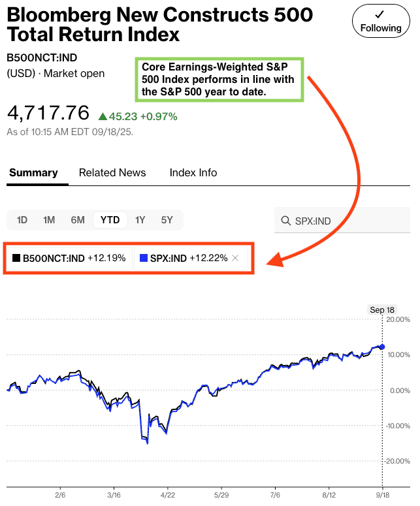Switch chart to 1Y range
Screen dimensions: 420x506
140,220
